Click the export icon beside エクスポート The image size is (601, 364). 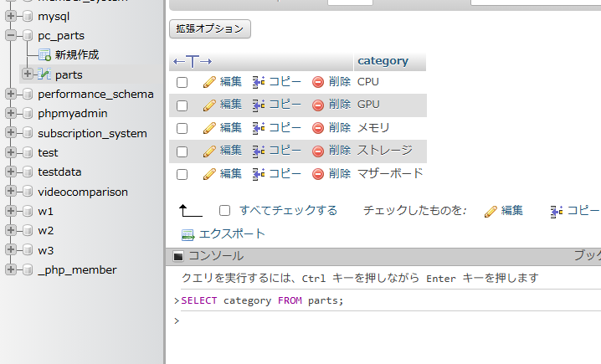tap(188, 234)
